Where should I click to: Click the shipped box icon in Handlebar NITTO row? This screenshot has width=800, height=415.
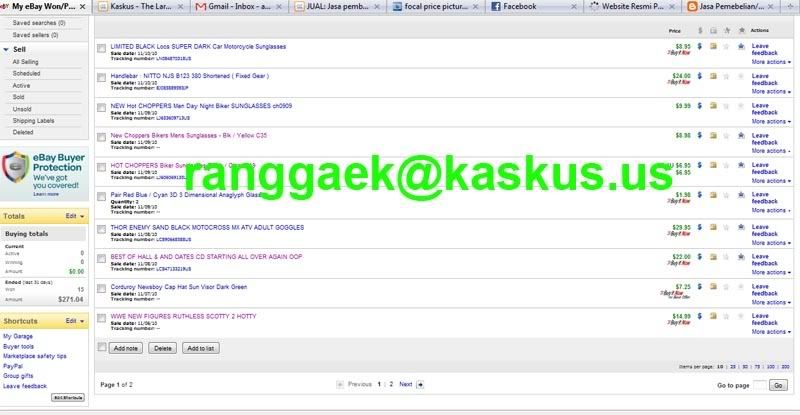(713, 76)
